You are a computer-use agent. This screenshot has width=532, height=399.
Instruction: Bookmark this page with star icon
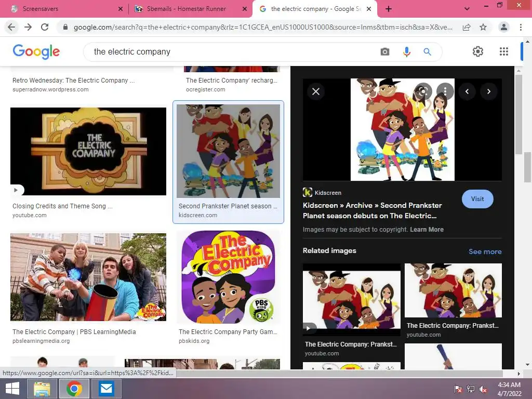[483, 27]
